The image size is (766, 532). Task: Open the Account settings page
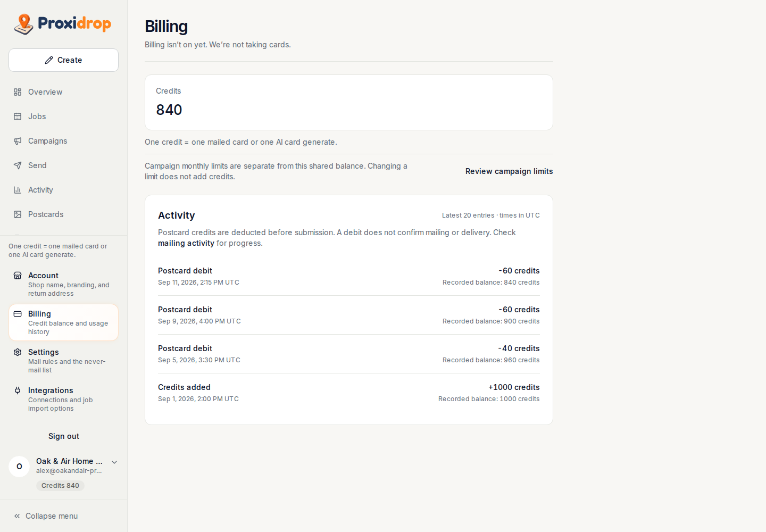[x=63, y=284]
